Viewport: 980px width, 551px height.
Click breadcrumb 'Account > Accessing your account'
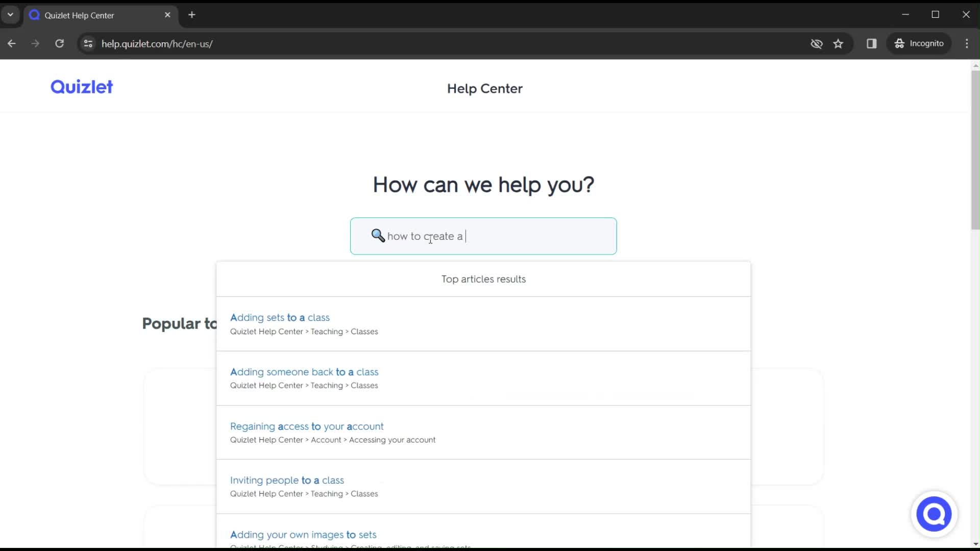373,440
